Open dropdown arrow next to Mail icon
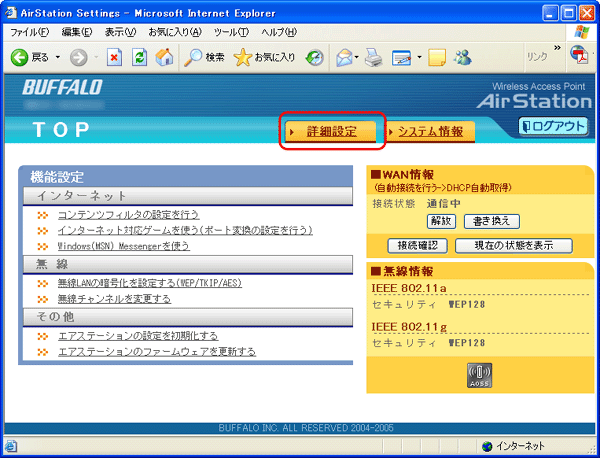 [357, 58]
